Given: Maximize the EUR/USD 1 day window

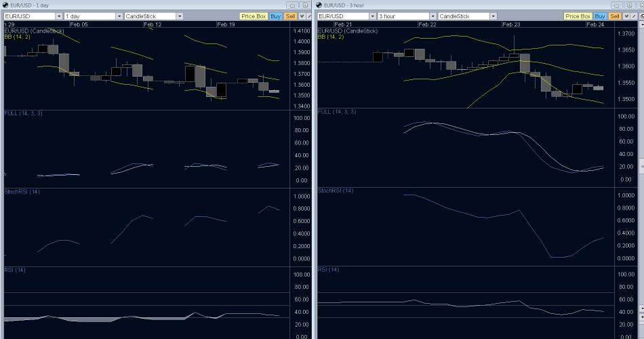Looking at the screenshot, I should point(305,5).
